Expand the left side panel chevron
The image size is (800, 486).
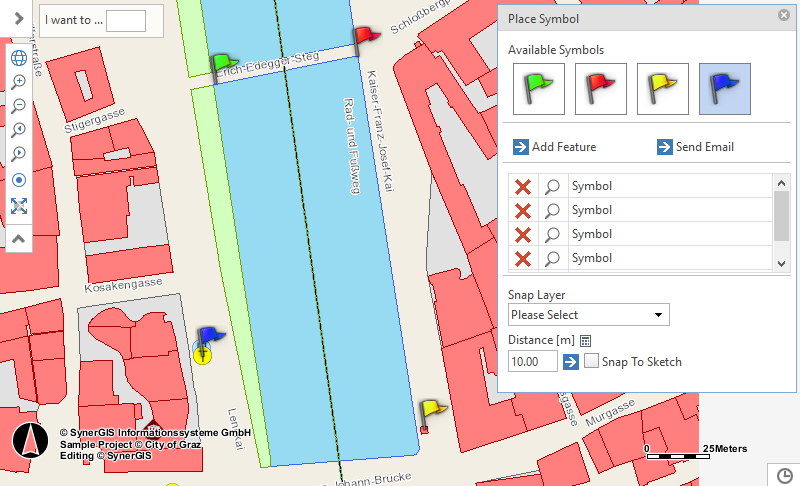pyautogui.click(x=18, y=18)
